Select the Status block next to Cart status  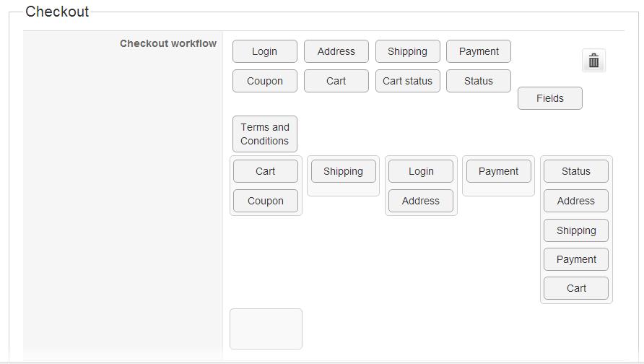[478, 81]
